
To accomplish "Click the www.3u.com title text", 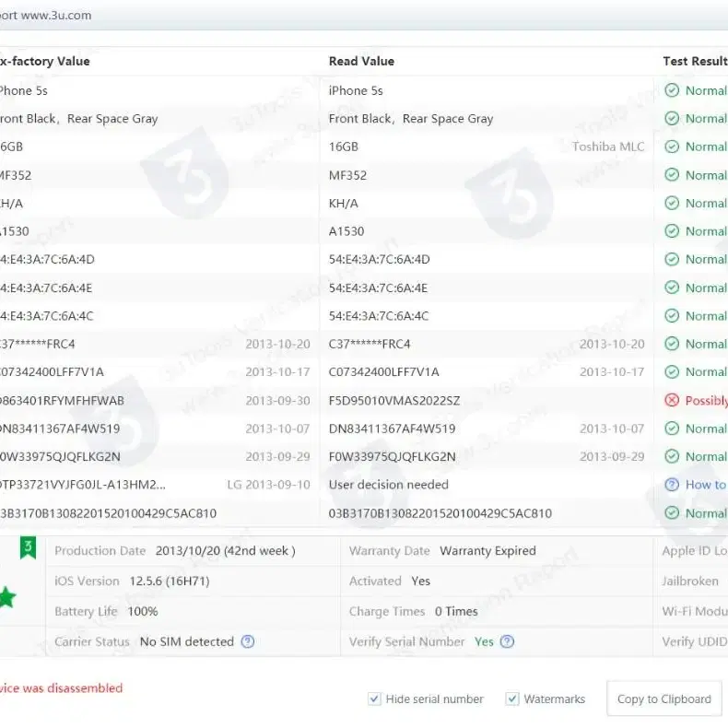I will [56, 16].
